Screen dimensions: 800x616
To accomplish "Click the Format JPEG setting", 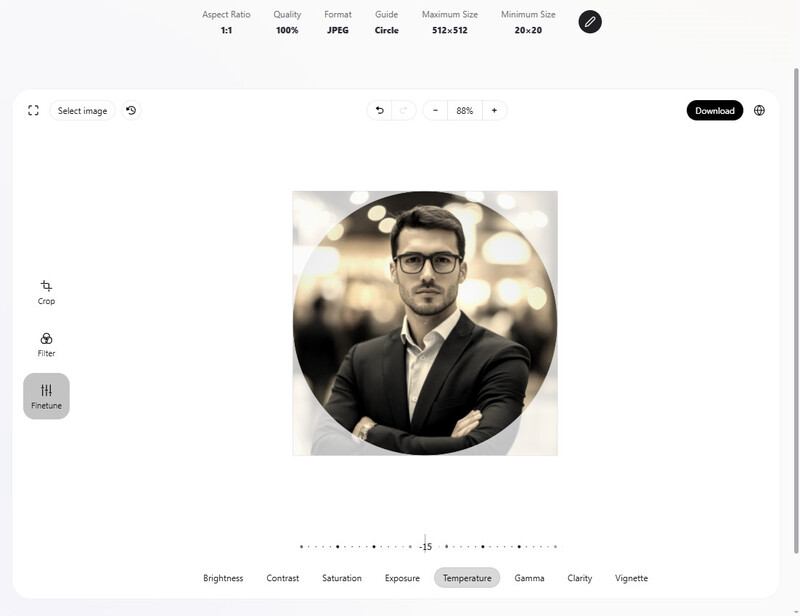I will (x=338, y=22).
